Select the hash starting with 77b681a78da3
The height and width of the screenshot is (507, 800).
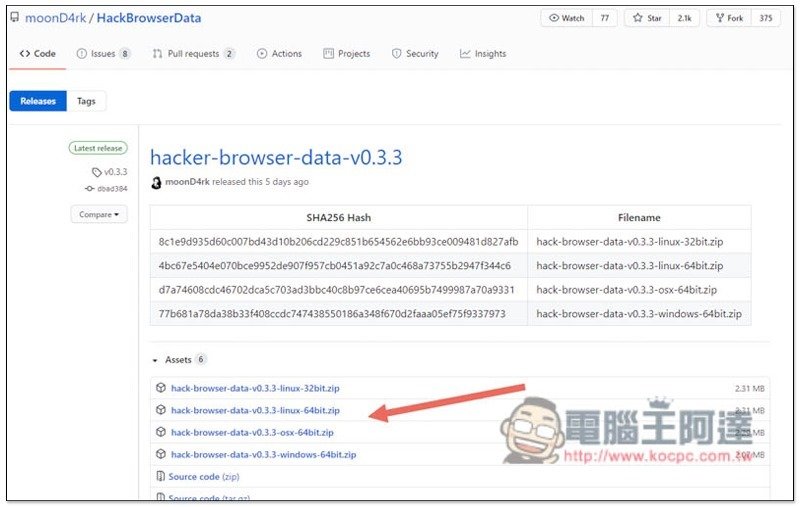click(x=332, y=314)
